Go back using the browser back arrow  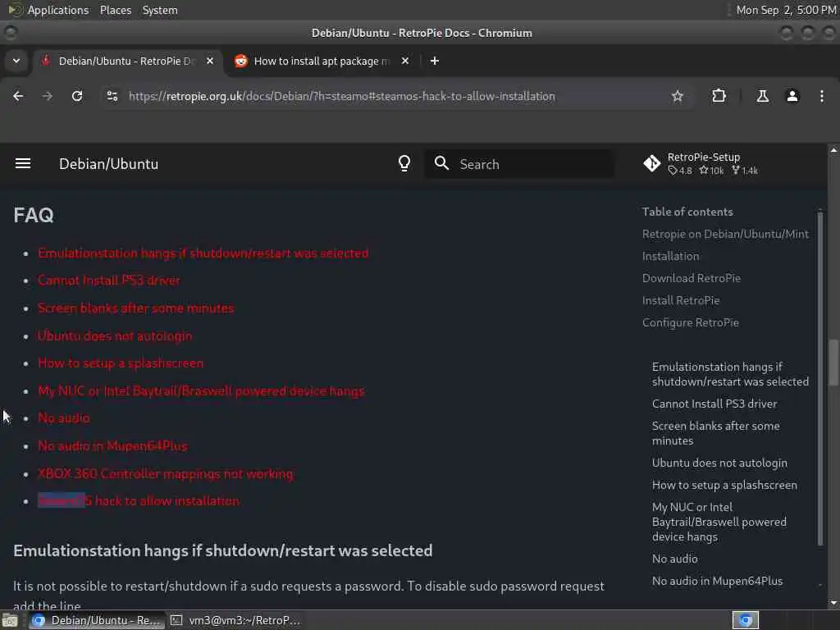tap(18, 96)
